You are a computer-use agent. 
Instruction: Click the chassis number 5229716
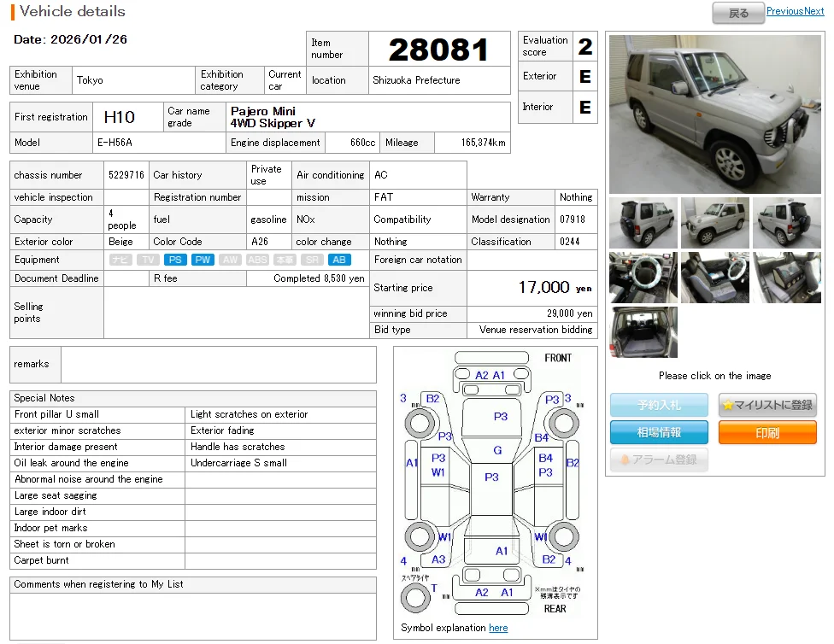(126, 175)
